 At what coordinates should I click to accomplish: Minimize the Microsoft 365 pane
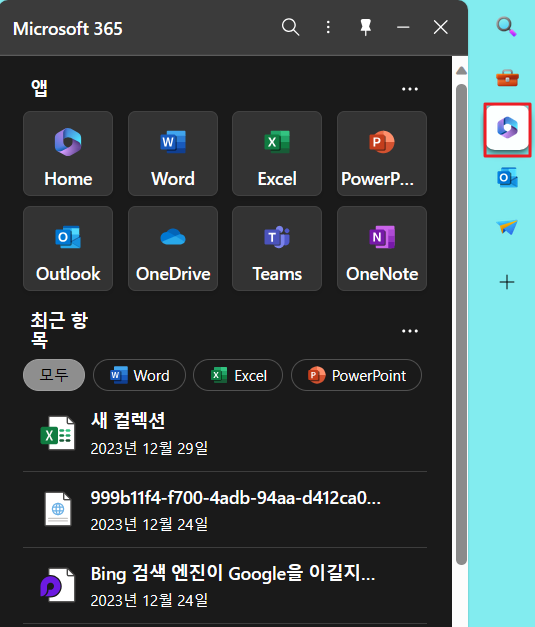(403, 28)
